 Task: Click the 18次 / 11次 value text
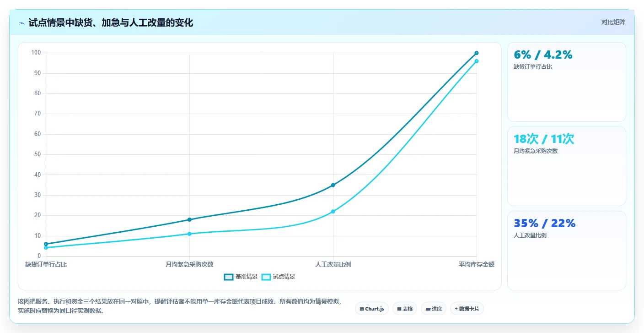pyautogui.click(x=544, y=139)
